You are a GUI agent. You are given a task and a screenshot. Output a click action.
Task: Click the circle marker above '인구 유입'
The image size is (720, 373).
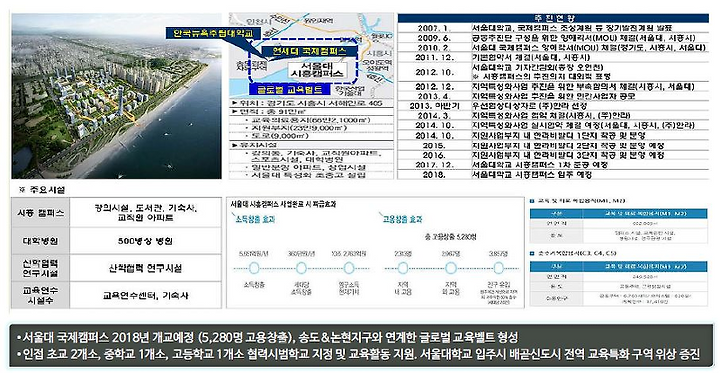coord(499,268)
